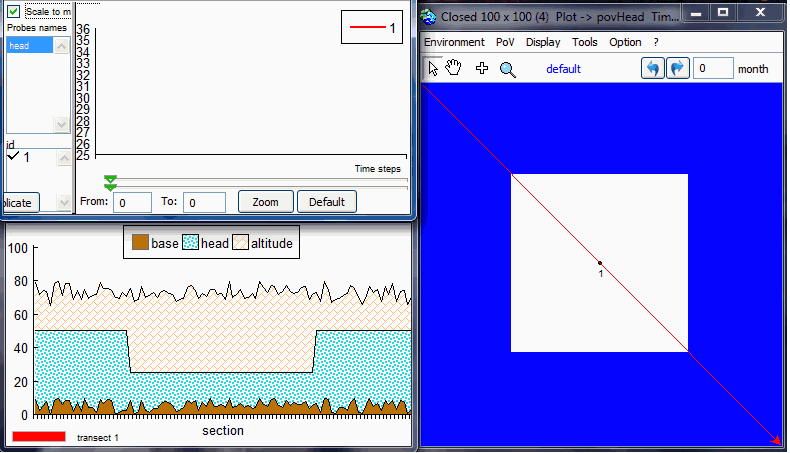Select the arrow pointer tool
Screen dimensions: 790x453
coord(433,68)
